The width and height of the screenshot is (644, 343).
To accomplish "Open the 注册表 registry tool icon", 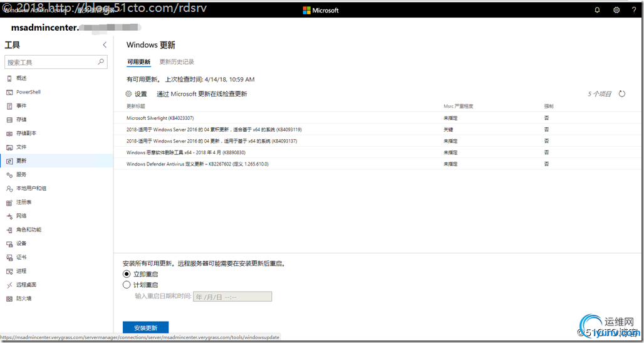I will (9, 203).
